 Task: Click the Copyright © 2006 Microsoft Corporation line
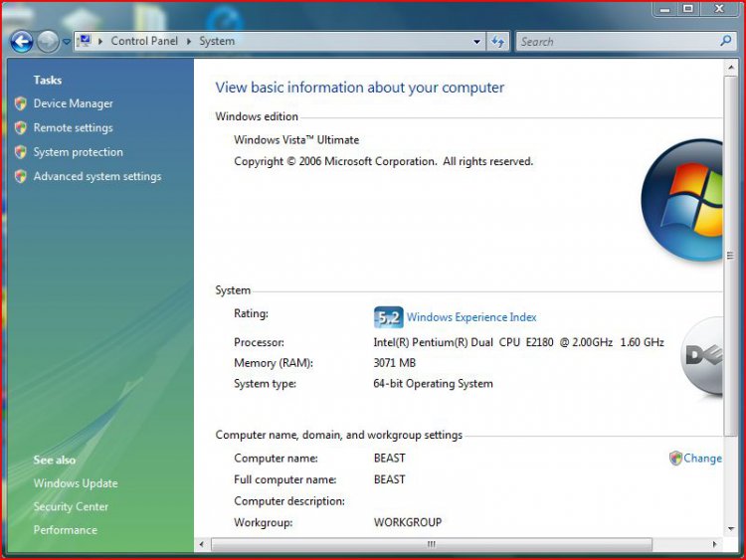click(384, 162)
